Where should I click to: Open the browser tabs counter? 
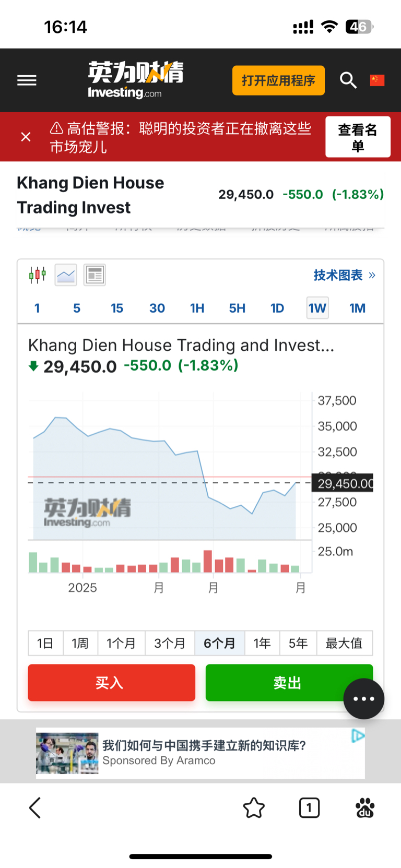(309, 808)
